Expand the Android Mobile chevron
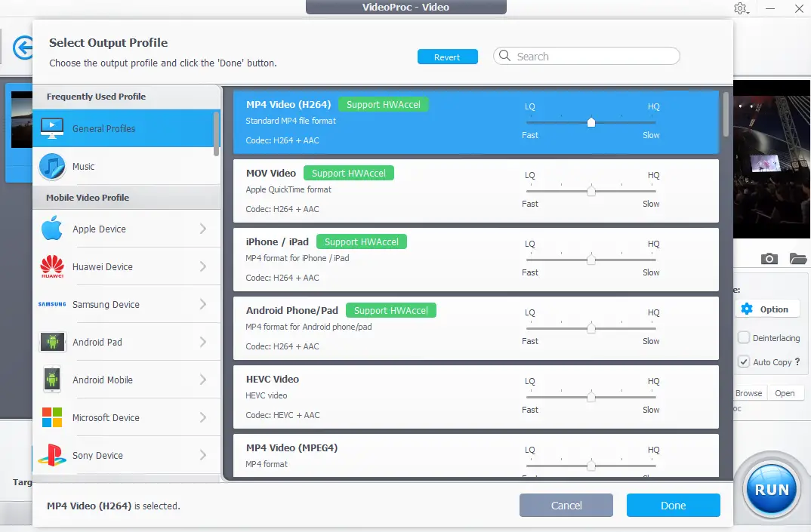811x532 pixels. click(x=203, y=380)
